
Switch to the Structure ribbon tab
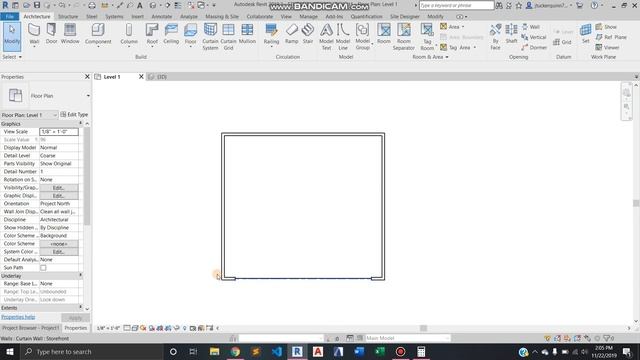68,16
